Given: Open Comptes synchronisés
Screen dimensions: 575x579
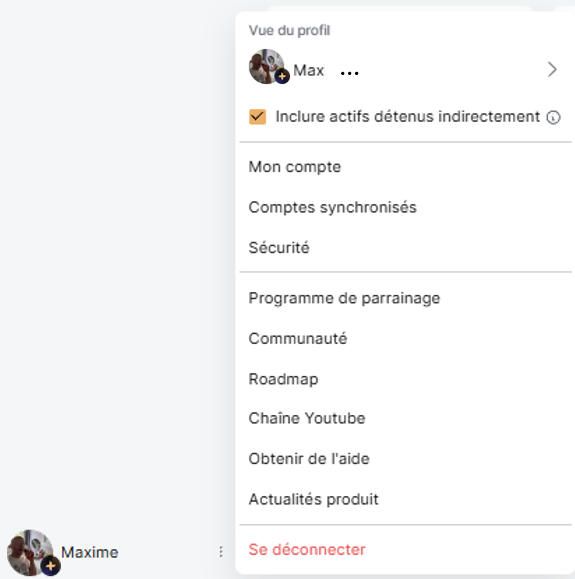Looking at the screenshot, I should (332, 207).
